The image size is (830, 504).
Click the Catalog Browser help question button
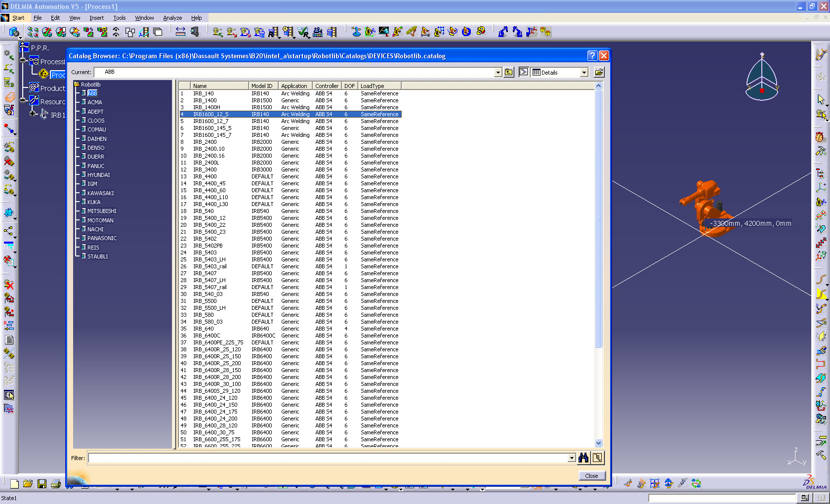[x=592, y=55]
